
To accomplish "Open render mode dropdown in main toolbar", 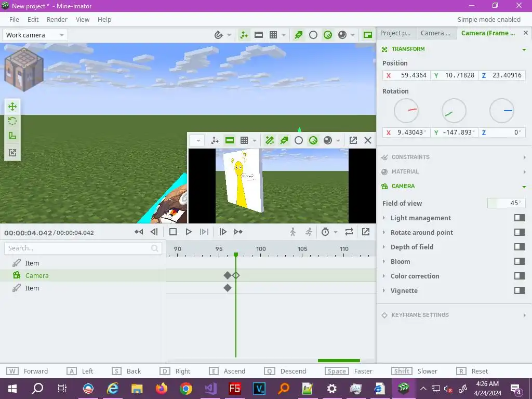I will tap(353, 35).
